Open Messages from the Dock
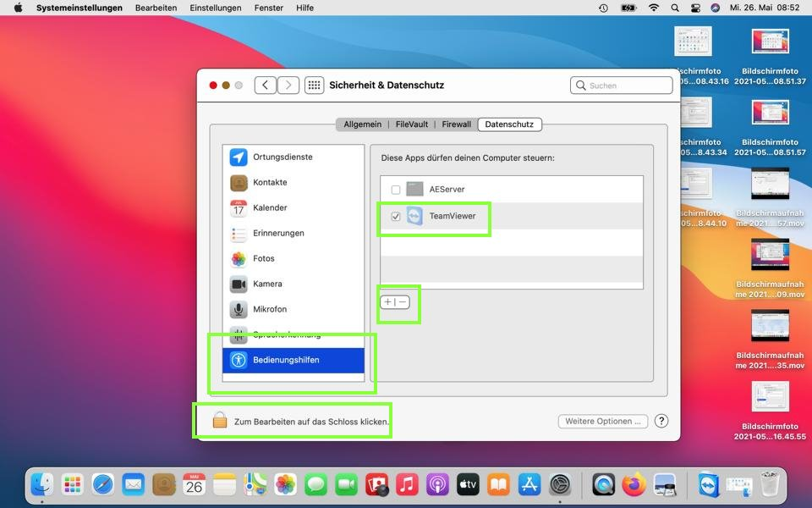Image resolution: width=812 pixels, height=508 pixels. 315,485
